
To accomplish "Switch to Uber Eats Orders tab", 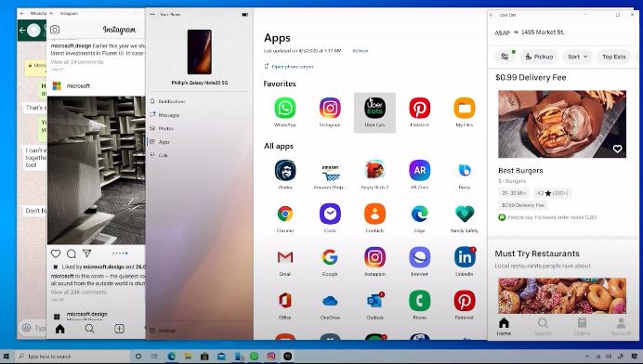I will (582, 327).
